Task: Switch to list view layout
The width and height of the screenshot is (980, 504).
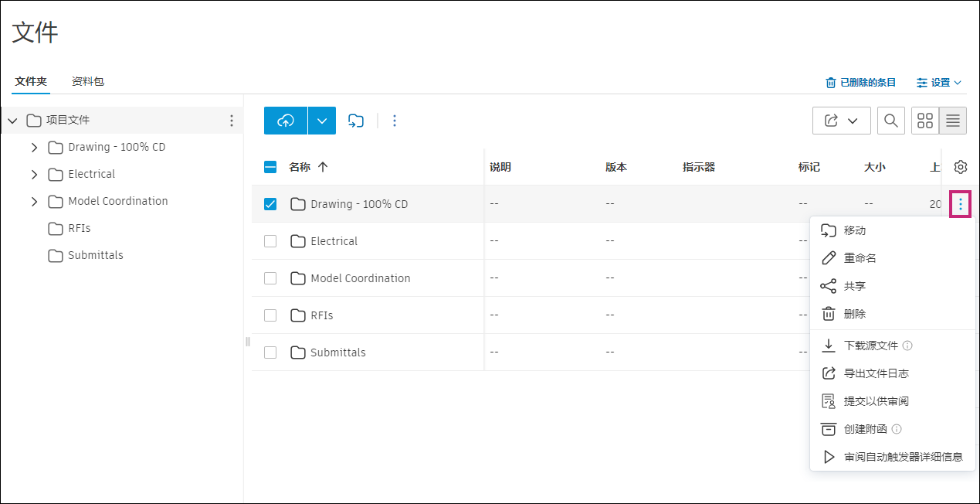Action: (x=953, y=121)
